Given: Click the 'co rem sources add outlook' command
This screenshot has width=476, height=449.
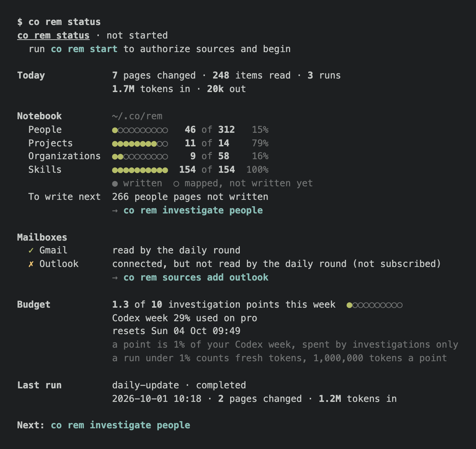Looking at the screenshot, I should [196, 278].
